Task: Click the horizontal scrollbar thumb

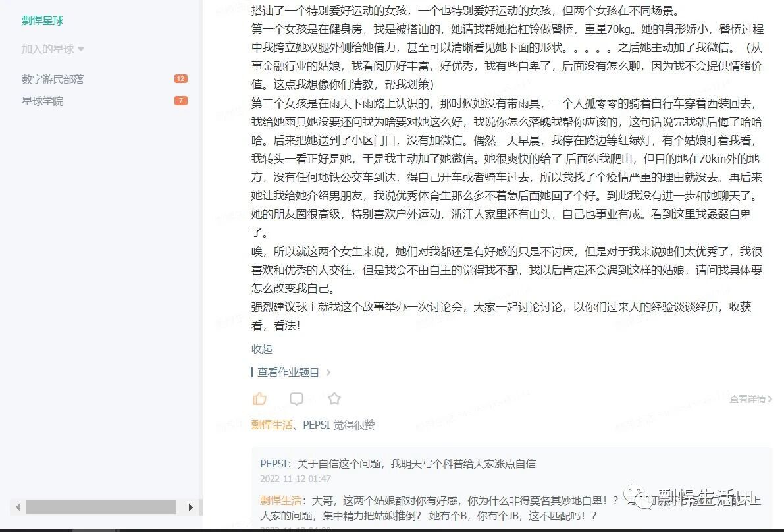Action: coord(101,507)
